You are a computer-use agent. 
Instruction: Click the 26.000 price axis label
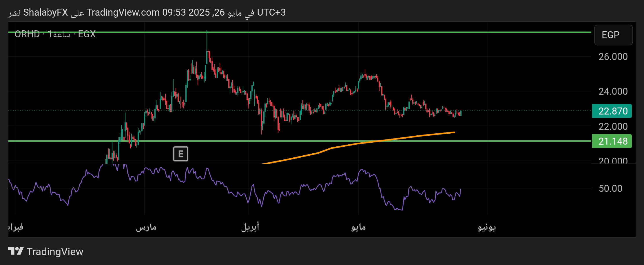point(613,57)
